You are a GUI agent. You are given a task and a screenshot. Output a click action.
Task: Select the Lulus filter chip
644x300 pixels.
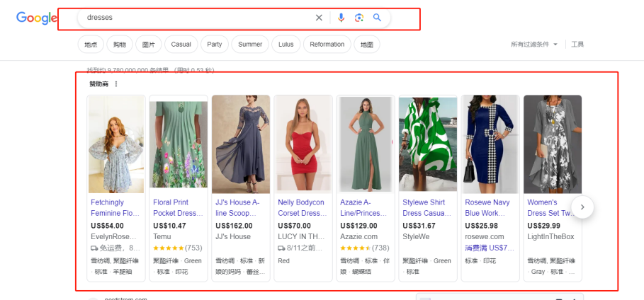(286, 45)
